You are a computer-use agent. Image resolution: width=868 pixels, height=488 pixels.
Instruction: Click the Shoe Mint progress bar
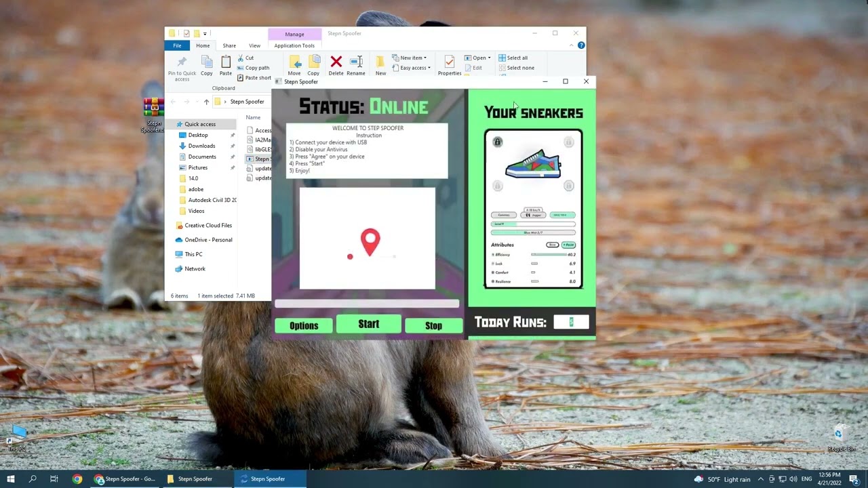coord(533,232)
